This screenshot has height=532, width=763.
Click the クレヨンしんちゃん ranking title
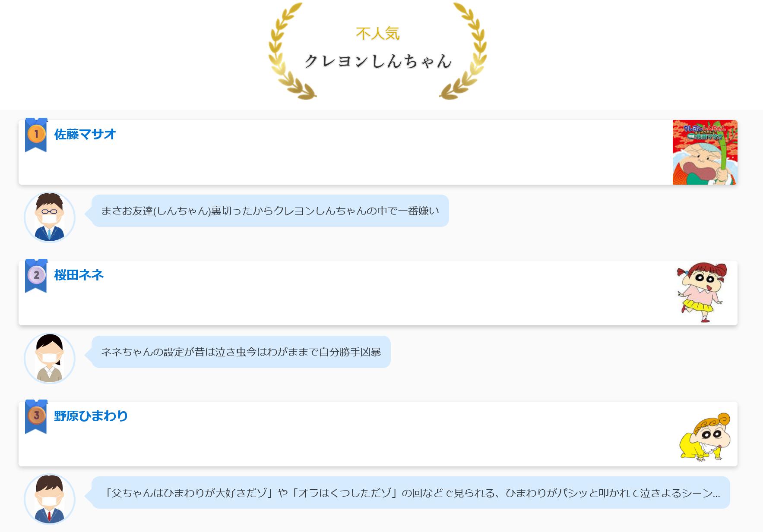(x=378, y=61)
